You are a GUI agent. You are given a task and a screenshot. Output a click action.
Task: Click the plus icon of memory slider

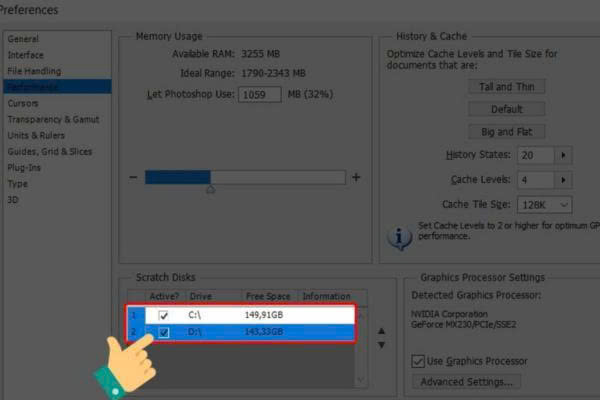click(x=356, y=177)
